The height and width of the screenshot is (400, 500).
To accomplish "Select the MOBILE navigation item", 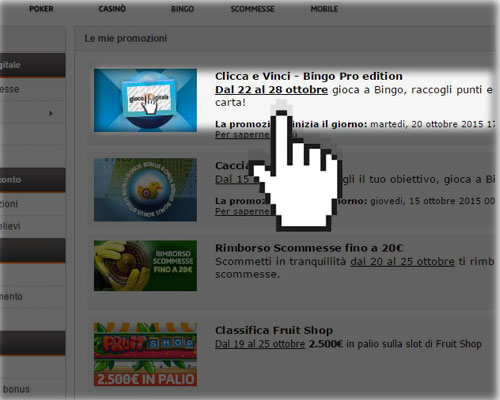I will (324, 9).
